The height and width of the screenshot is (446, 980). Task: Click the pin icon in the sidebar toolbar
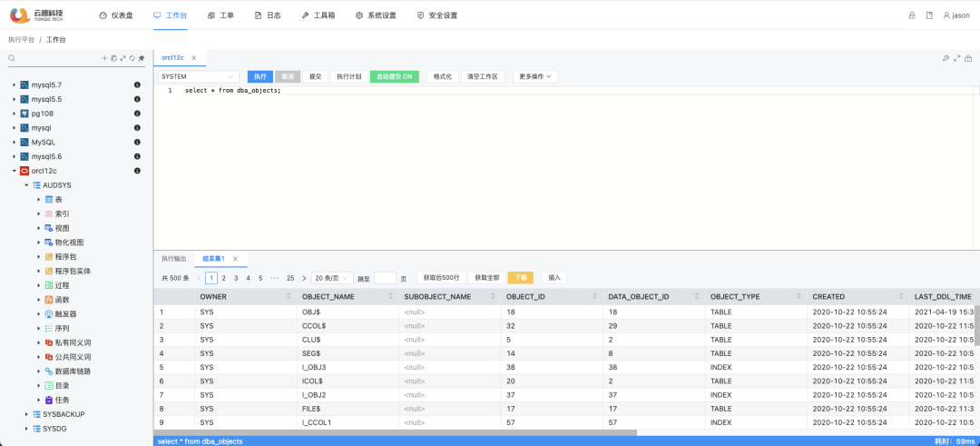pyautogui.click(x=142, y=58)
